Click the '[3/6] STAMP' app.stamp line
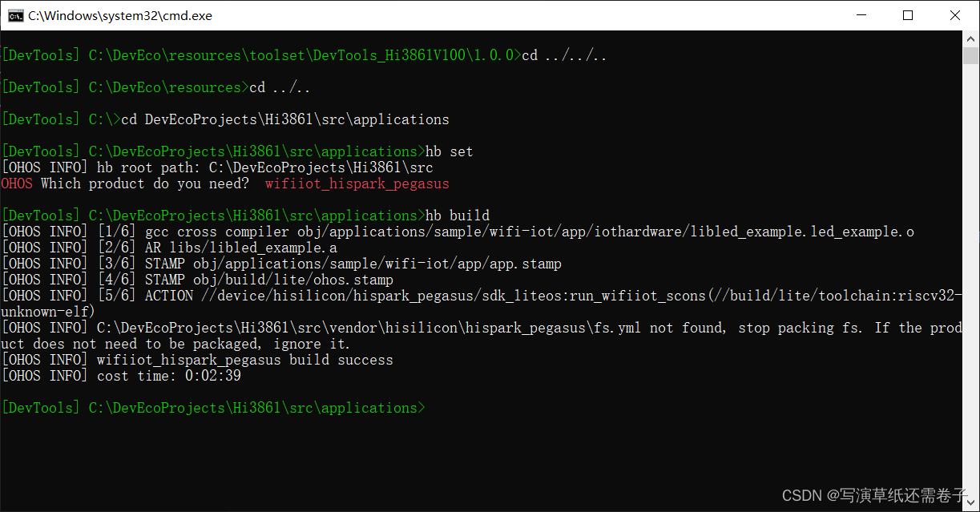 (x=281, y=264)
